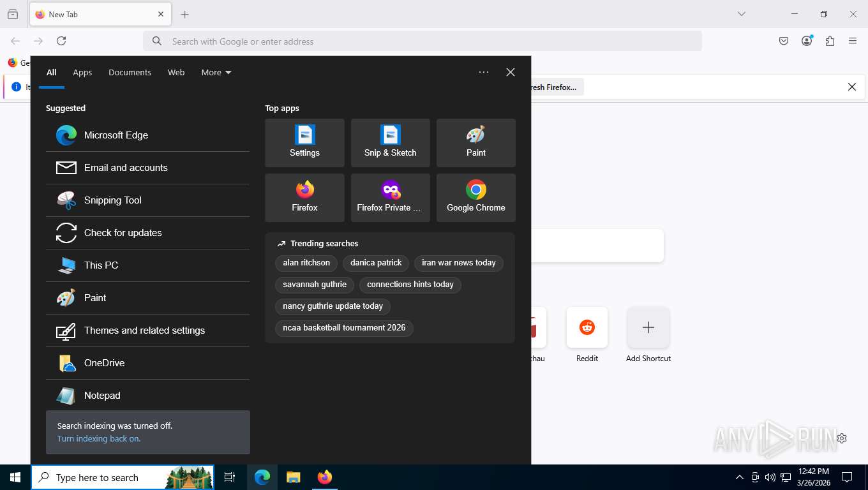The image size is (868, 490).
Task: Open the notification center icon
Action: tap(847, 477)
